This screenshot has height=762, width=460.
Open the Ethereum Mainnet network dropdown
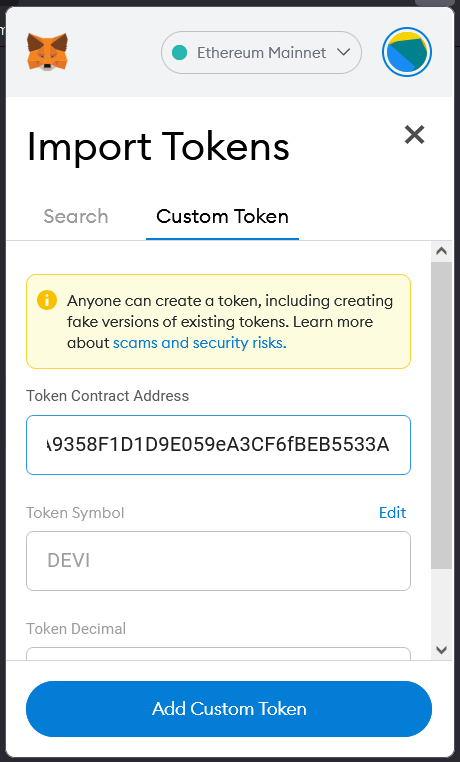coord(261,52)
